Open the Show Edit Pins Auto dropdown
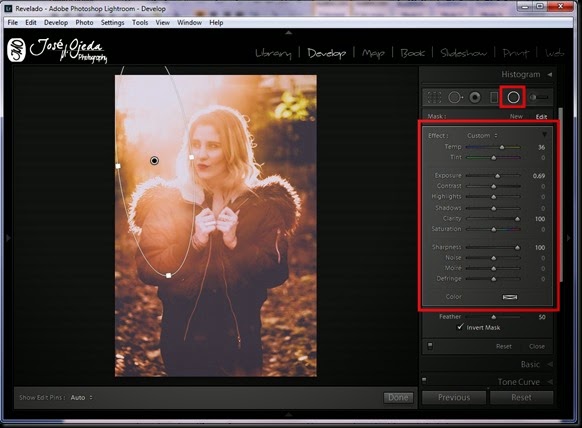 tap(82, 398)
